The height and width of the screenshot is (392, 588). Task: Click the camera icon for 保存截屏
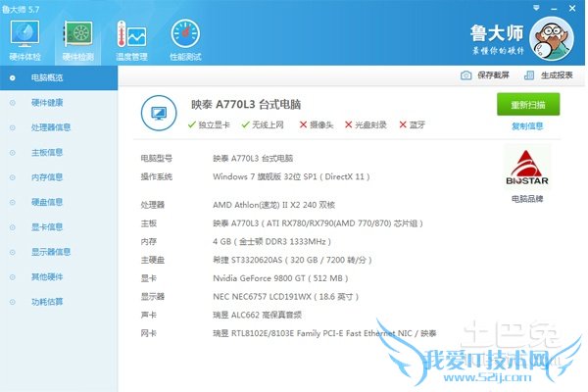coord(465,75)
